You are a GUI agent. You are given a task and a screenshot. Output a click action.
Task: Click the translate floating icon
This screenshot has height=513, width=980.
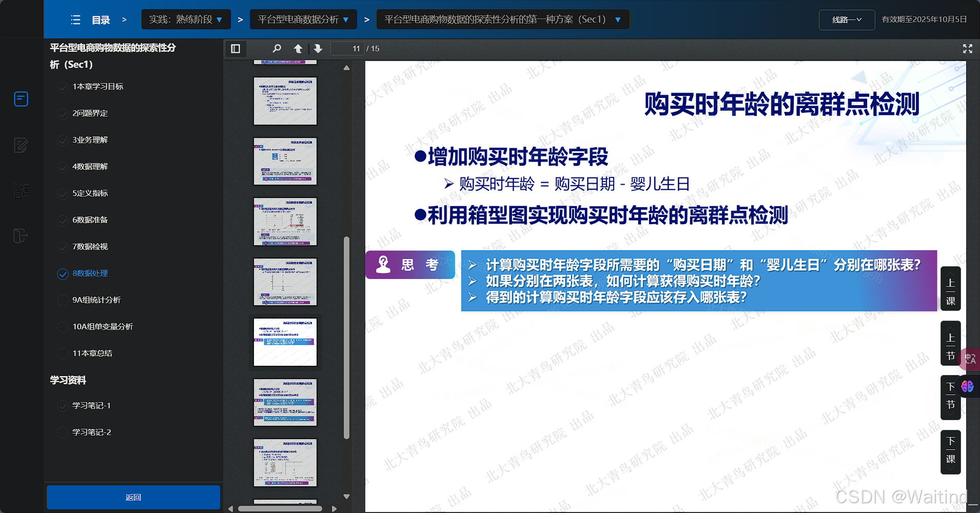970,359
